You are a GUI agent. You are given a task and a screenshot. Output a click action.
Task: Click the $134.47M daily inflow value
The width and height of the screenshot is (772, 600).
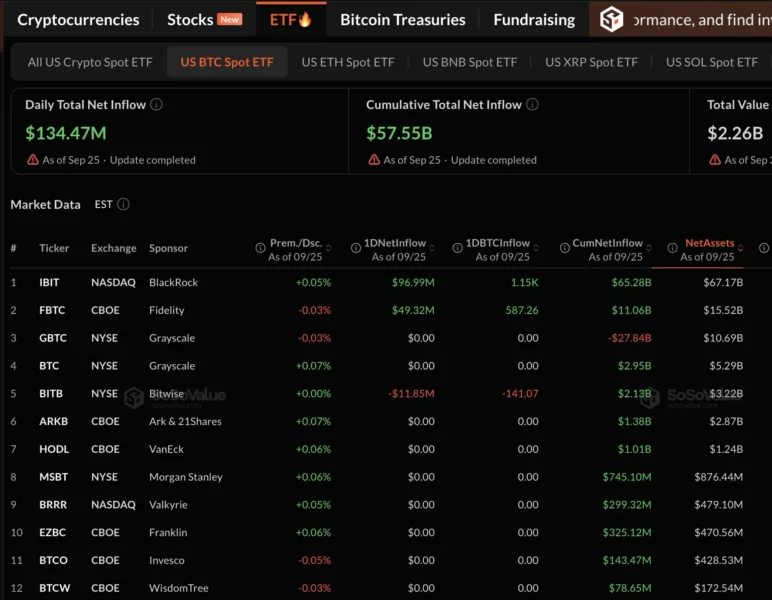coord(65,133)
